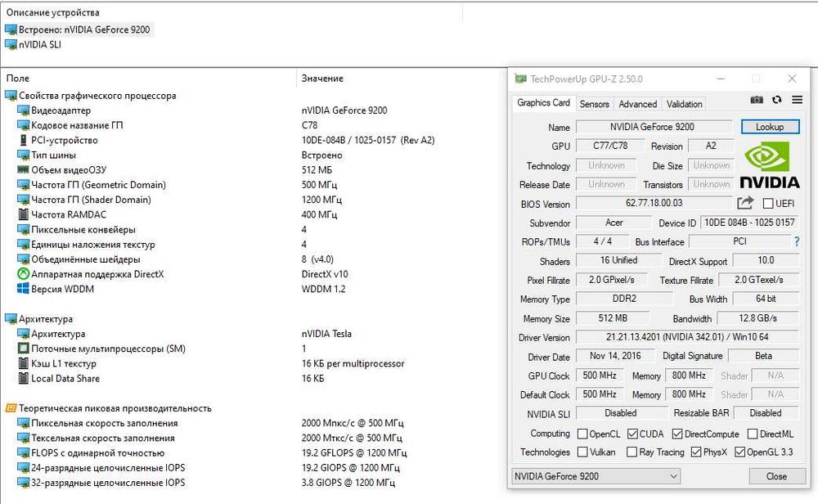Toggle the DirectCompute checkbox
Image resolution: width=818 pixels, height=504 pixels.
[677, 434]
